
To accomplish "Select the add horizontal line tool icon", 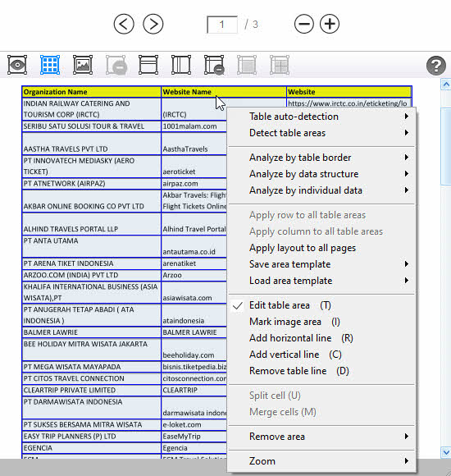I will [x=148, y=65].
